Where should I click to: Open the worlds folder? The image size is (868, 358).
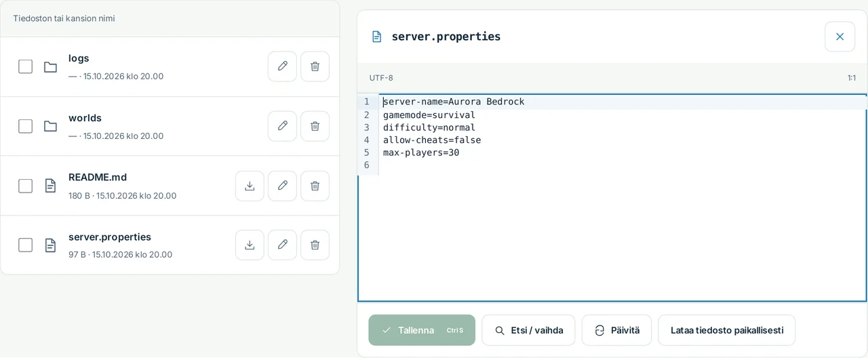point(85,118)
